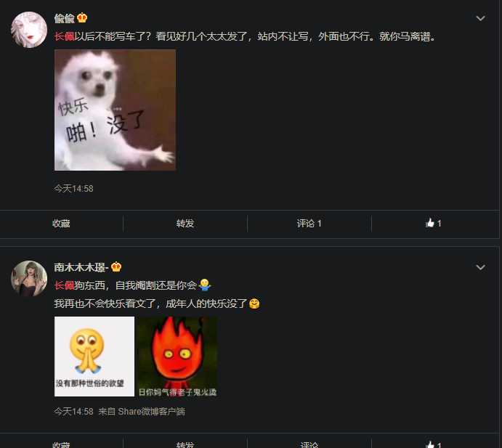Open 评论 1 on the first post
Viewport: 502px width, 448px height.
(309, 224)
